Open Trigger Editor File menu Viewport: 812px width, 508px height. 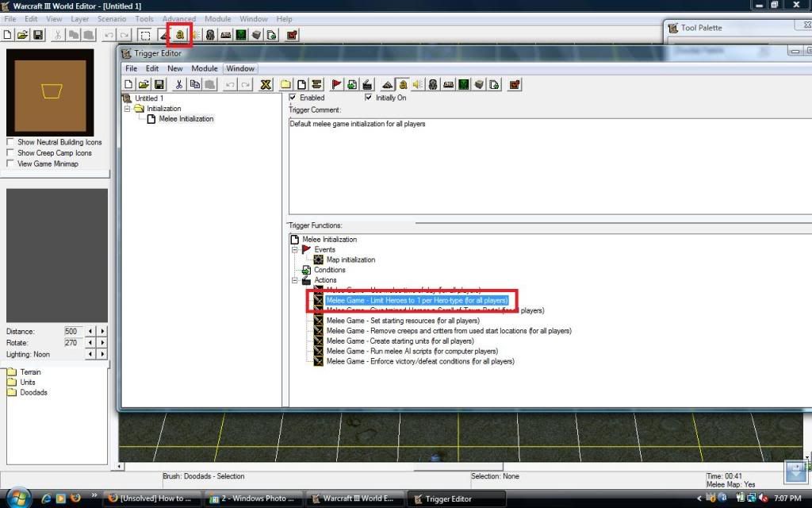132,68
